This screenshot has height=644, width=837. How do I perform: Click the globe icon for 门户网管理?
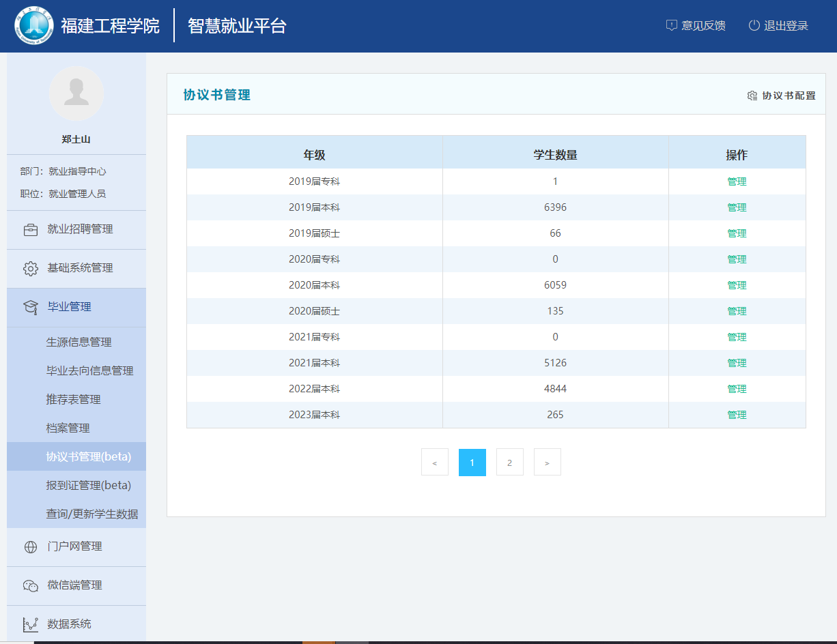click(31, 547)
